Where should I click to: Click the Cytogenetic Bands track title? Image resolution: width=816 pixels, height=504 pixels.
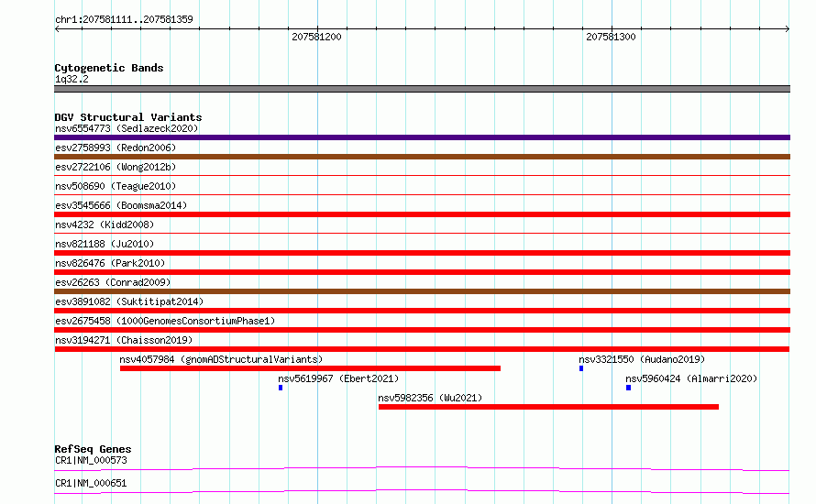[109, 68]
